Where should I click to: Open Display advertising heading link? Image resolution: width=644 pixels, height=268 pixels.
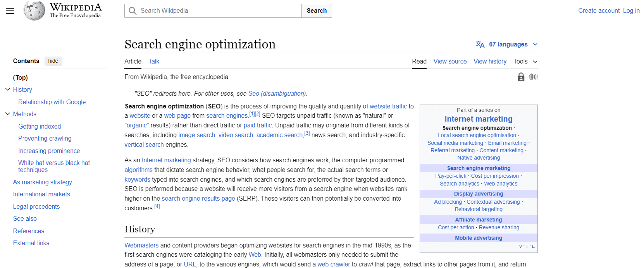479,194
